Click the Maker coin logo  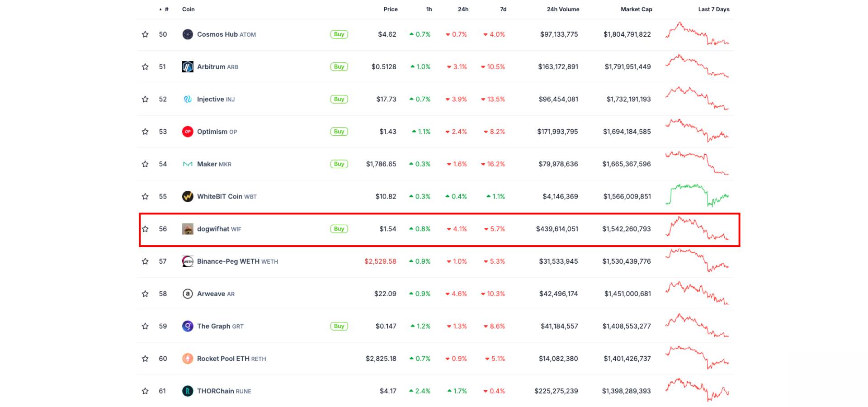[x=188, y=164]
